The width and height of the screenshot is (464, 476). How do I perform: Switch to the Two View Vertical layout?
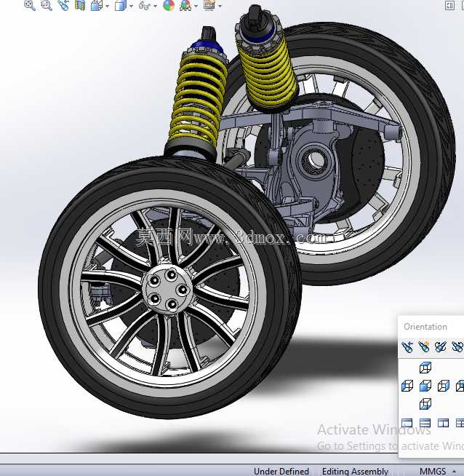tap(444, 423)
